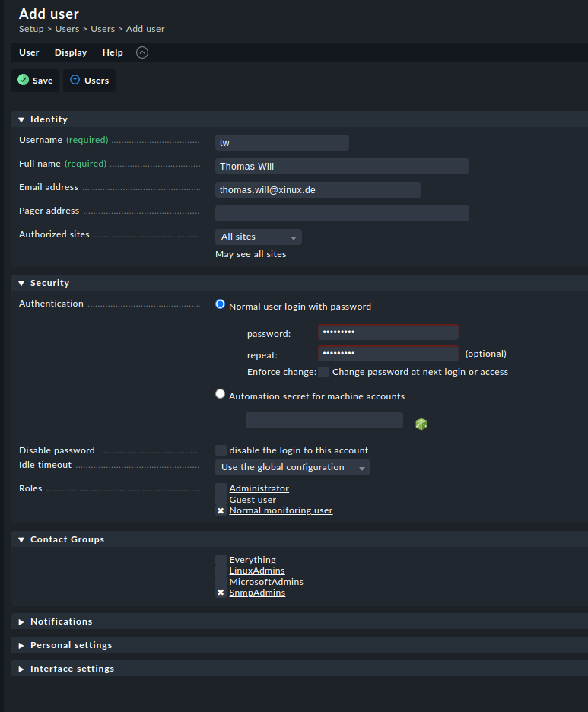Expand the Personal settings section
The width and height of the screenshot is (588, 712).
tap(71, 645)
